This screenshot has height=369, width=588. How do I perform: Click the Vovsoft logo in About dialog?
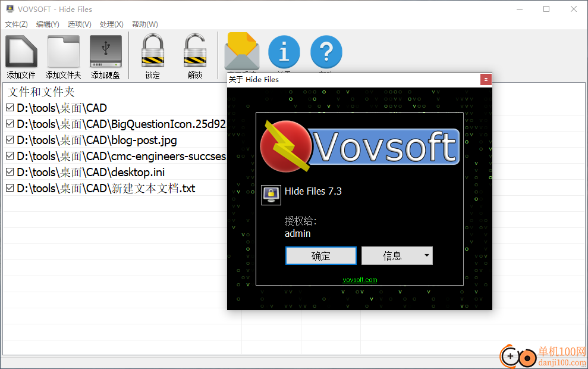point(360,146)
